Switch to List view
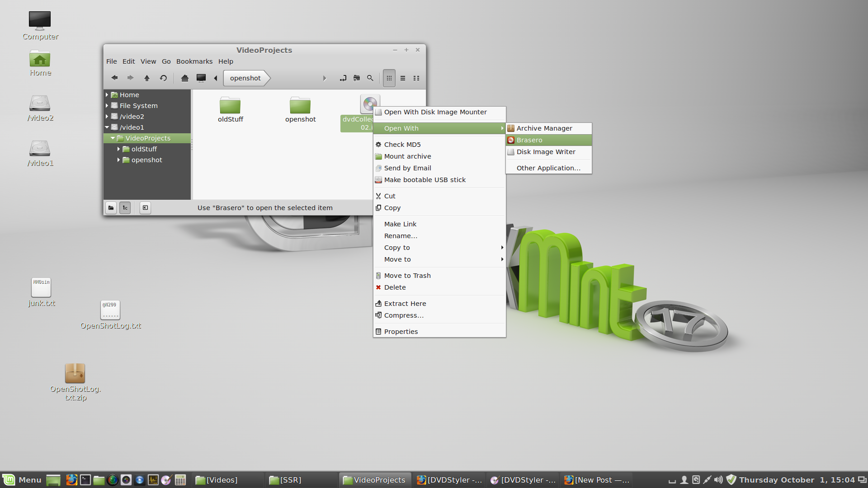Screen dimensions: 868x488 click(403, 78)
